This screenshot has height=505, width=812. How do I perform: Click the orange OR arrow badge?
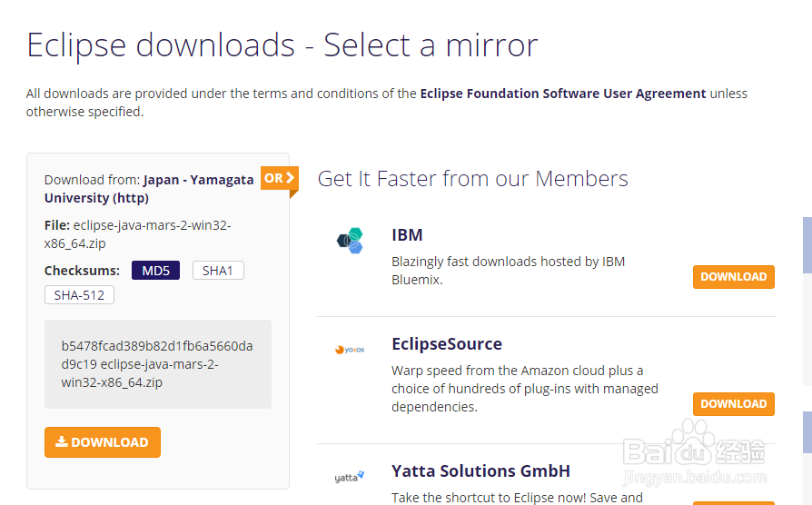279,179
